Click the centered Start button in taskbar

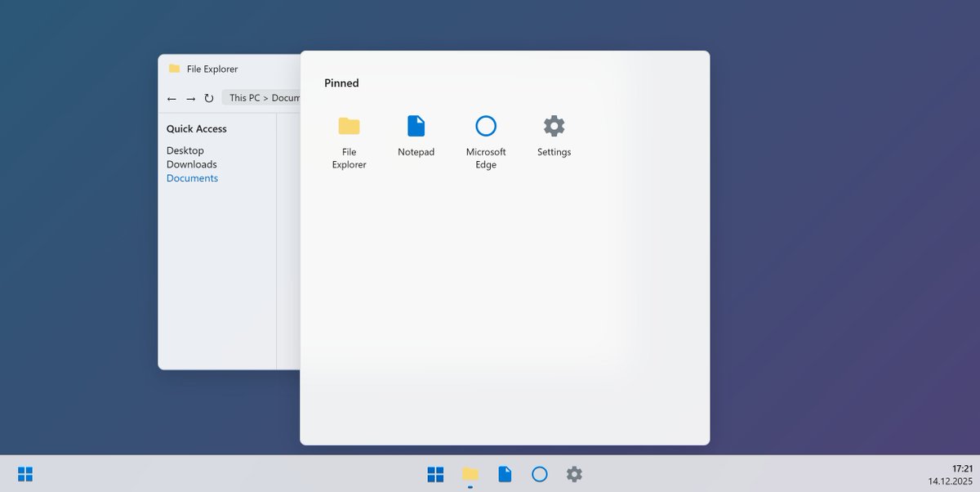point(435,474)
